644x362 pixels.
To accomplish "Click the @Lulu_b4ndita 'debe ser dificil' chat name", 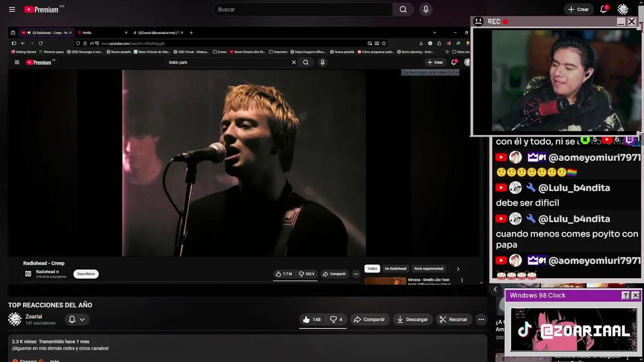I will [574, 188].
